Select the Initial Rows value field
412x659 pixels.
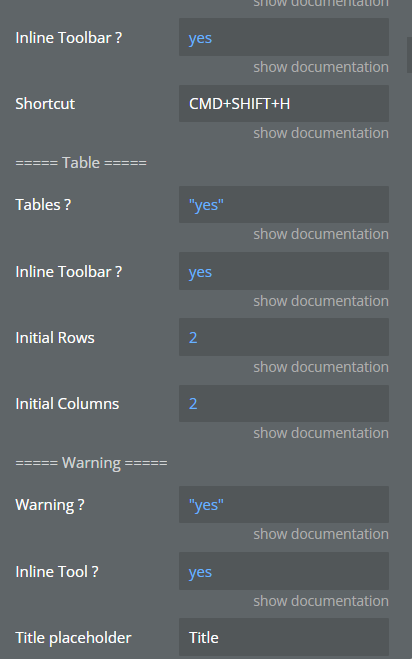[284, 337]
